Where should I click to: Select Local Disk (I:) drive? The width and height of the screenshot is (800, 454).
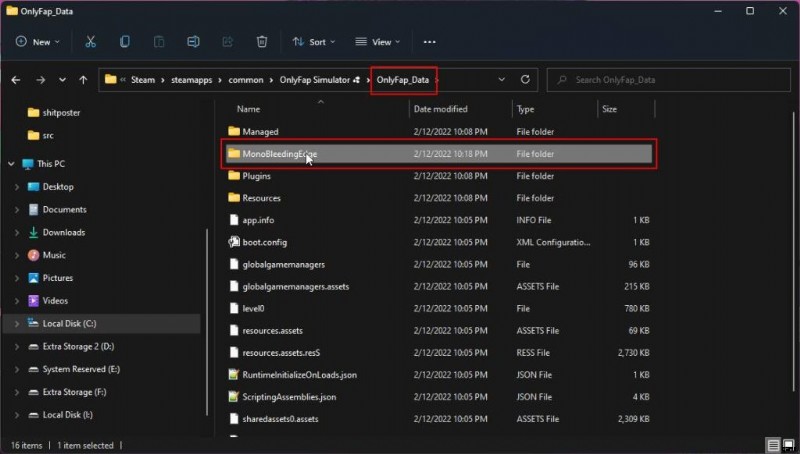[x=60, y=415]
